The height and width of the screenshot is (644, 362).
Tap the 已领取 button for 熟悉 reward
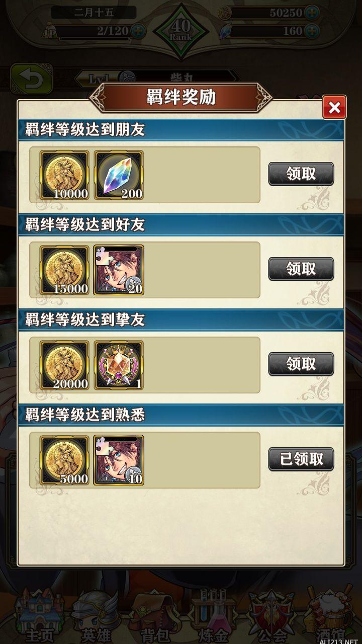[x=301, y=459]
